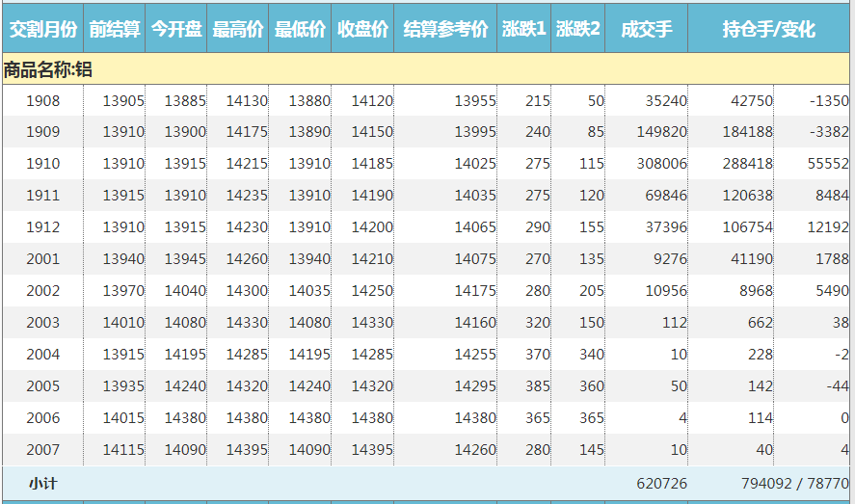The height and width of the screenshot is (504, 855).
Task: Select the 商品名称:铝 group row
Action: point(48,69)
